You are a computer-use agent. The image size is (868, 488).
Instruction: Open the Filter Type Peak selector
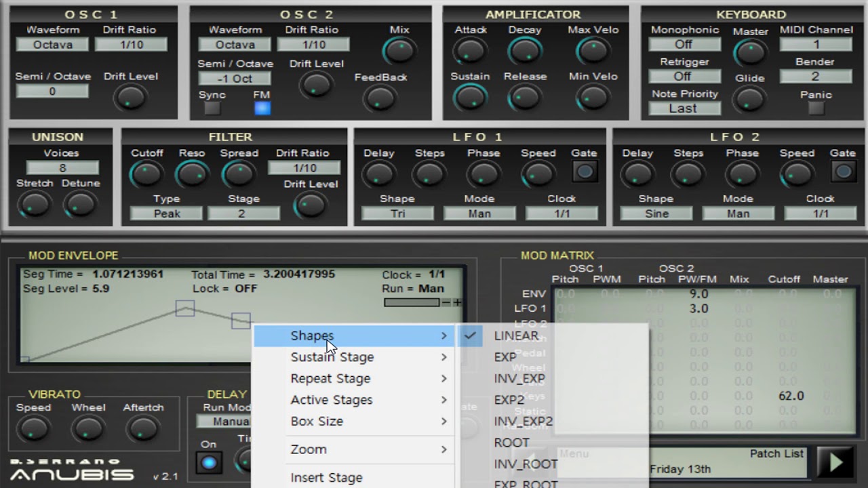pos(166,213)
